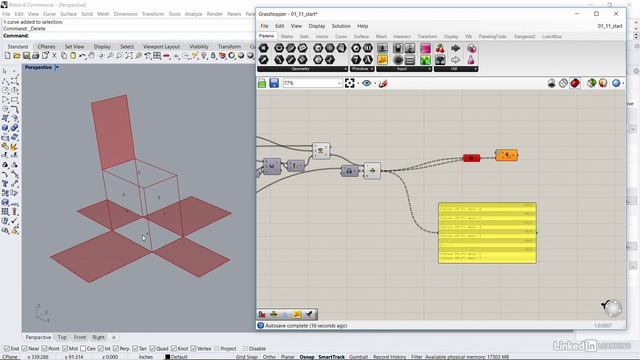
Task: Toggle the Quad osnap checkbox
Action: click(x=153, y=349)
